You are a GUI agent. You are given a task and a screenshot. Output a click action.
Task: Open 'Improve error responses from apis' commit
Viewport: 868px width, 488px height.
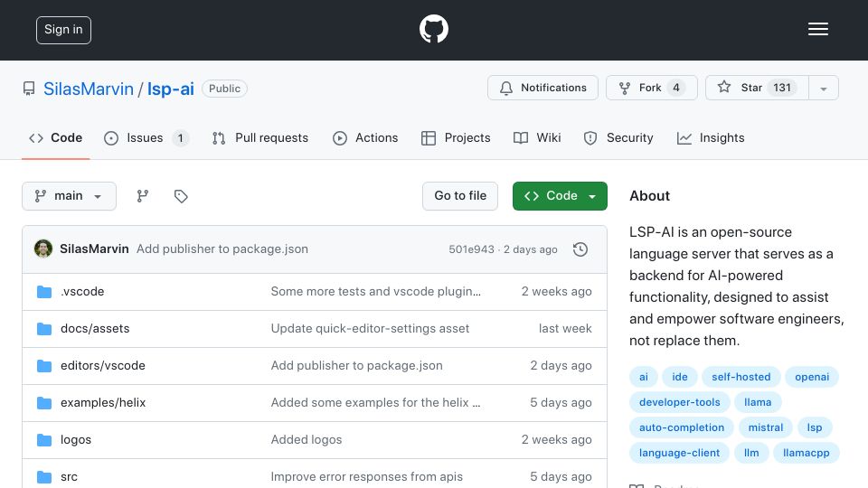[366, 477]
